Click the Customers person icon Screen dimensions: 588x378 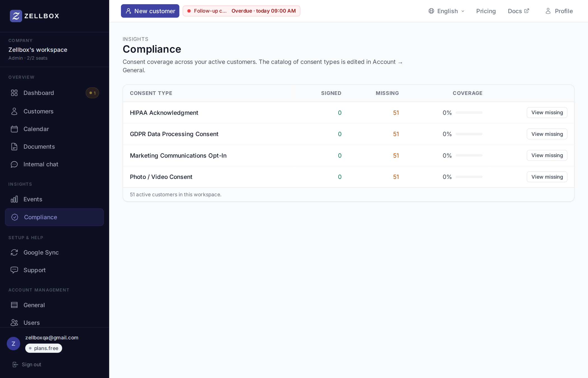point(14,111)
